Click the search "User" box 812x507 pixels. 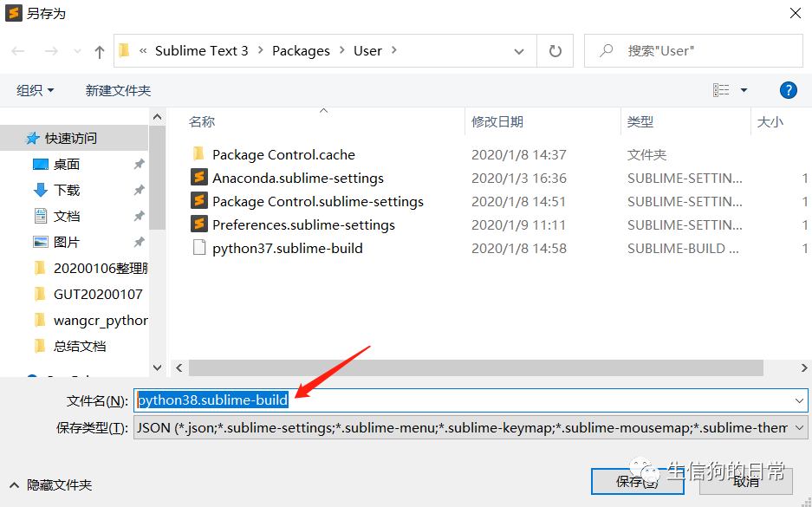[x=693, y=51]
